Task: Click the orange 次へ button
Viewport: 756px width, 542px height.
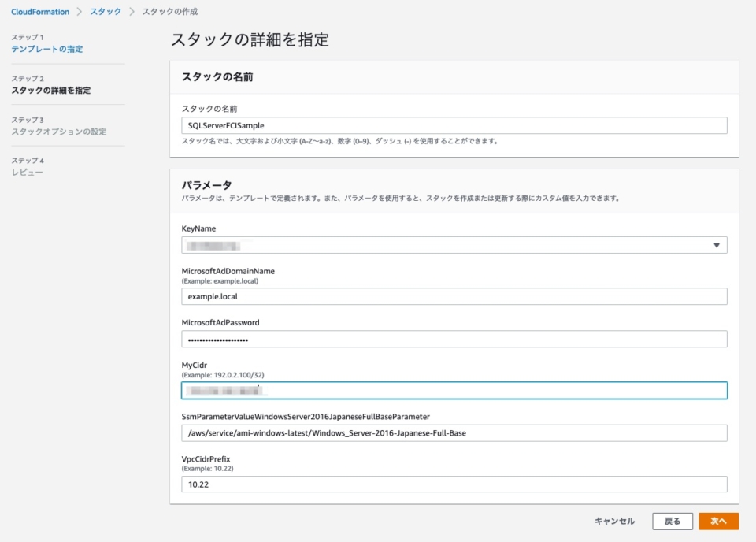Action: [x=718, y=522]
